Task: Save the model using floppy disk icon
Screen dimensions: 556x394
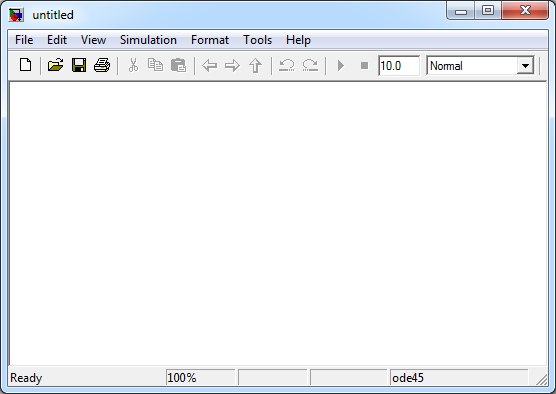Action: pos(79,65)
